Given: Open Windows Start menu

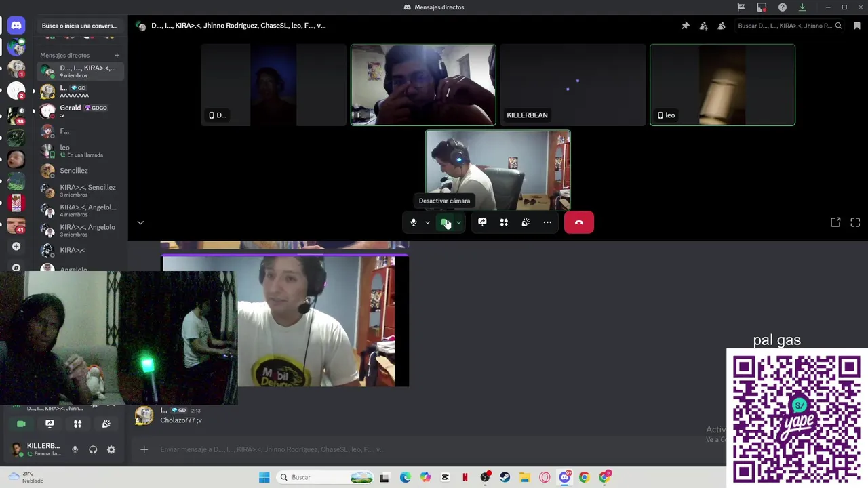Looking at the screenshot, I should pos(264,477).
